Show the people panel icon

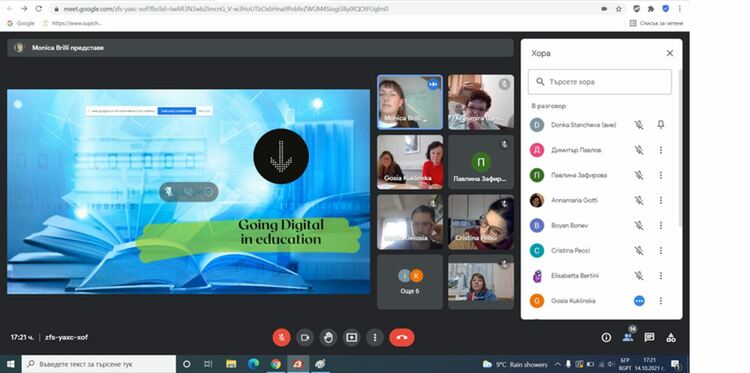click(628, 338)
